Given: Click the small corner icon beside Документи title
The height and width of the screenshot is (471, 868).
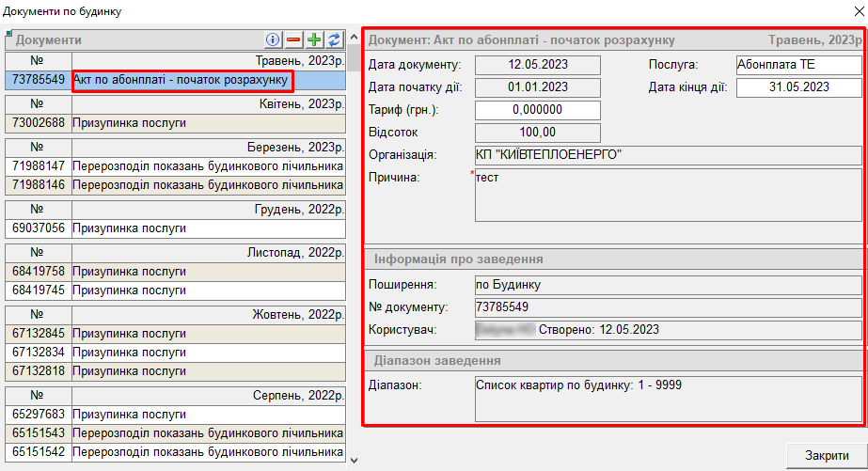Looking at the screenshot, I should pos(9,35).
